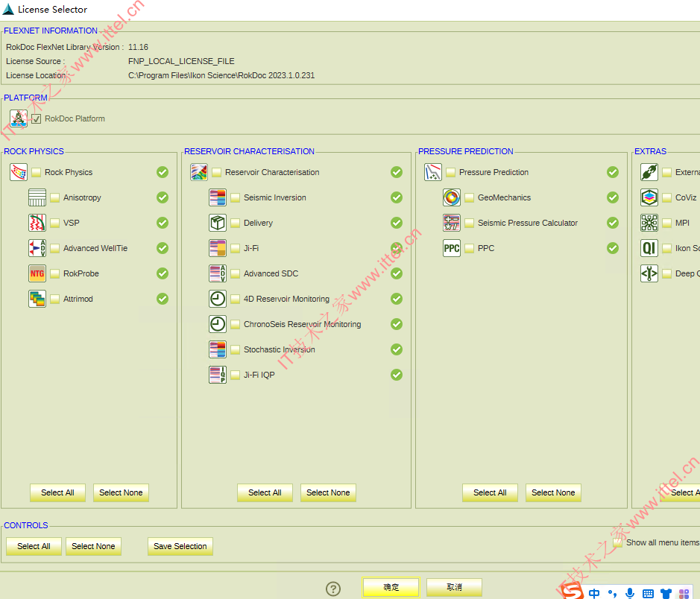700x599 pixels.
Task: Click Select All in Reservoir Characterisation panel
Action: [265, 493]
